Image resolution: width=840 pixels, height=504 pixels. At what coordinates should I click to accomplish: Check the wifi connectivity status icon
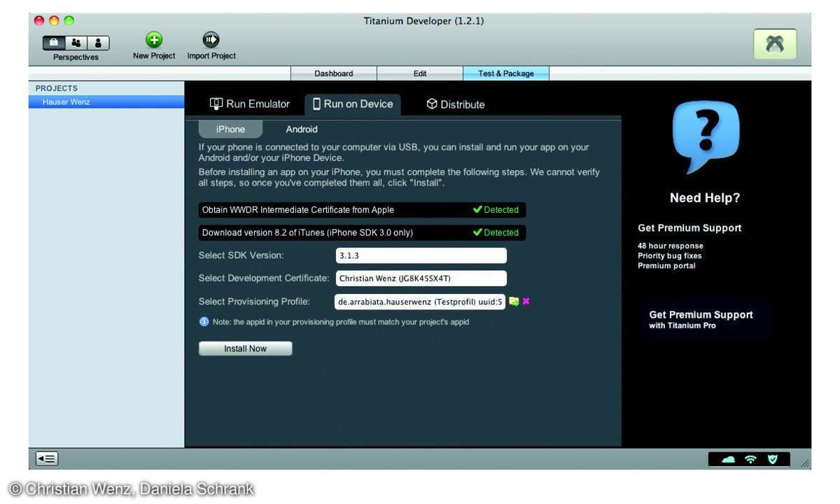(750, 459)
